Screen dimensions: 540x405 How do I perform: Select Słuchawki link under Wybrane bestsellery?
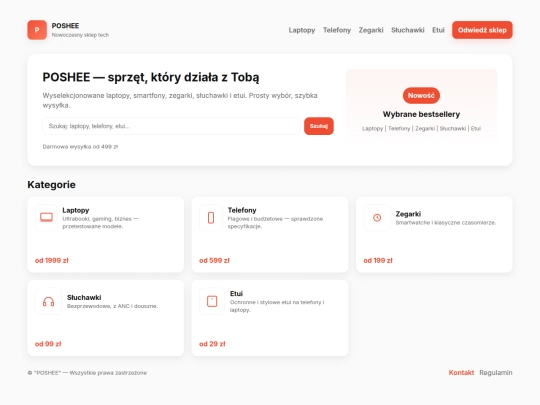pos(453,128)
